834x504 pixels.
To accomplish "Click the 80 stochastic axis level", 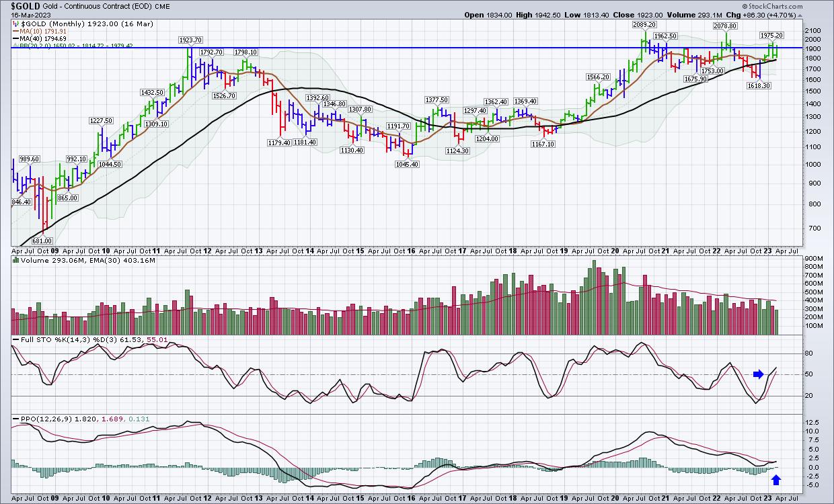I will tap(810, 353).
